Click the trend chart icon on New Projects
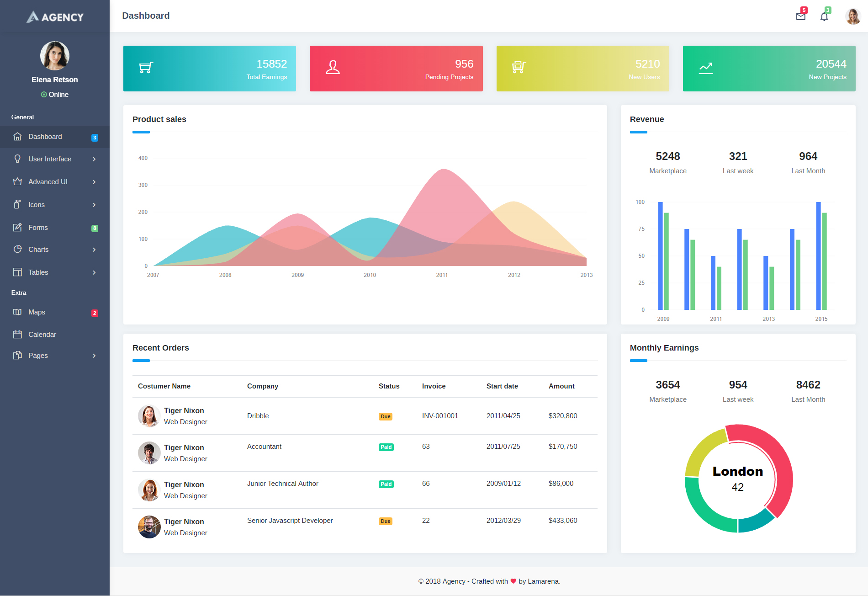Screen dimensions: 868x596 pyautogui.click(x=706, y=68)
